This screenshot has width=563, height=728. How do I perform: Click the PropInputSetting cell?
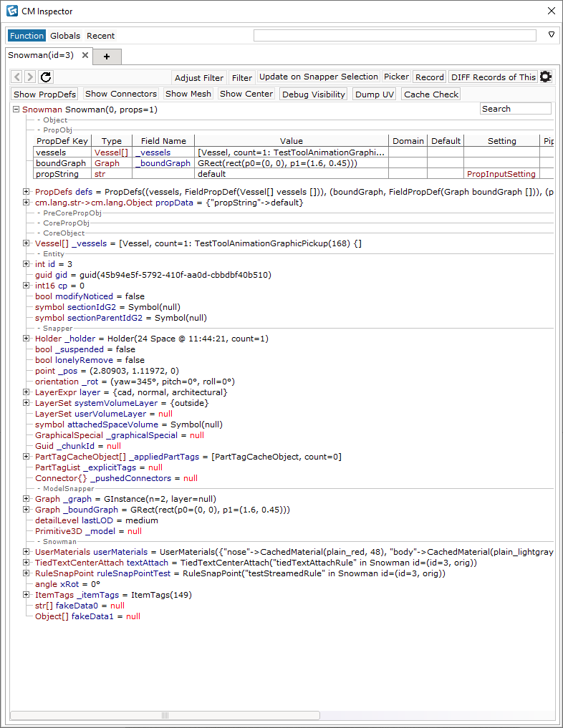pyautogui.click(x=501, y=174)
